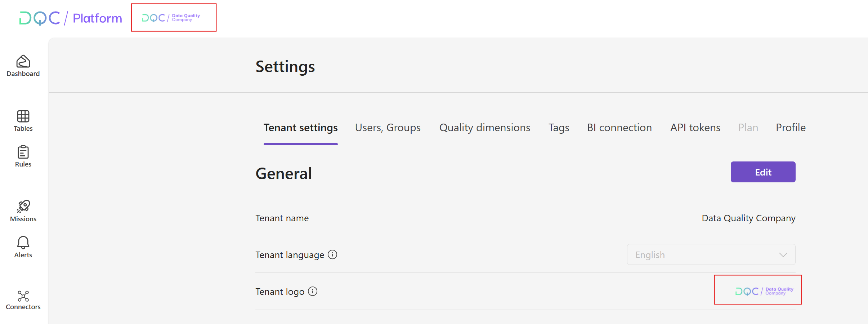Open Connectors icon in sidebar
Image resolution: width=868 pixels, height=324 pixels.
click(x=23, y=296)
